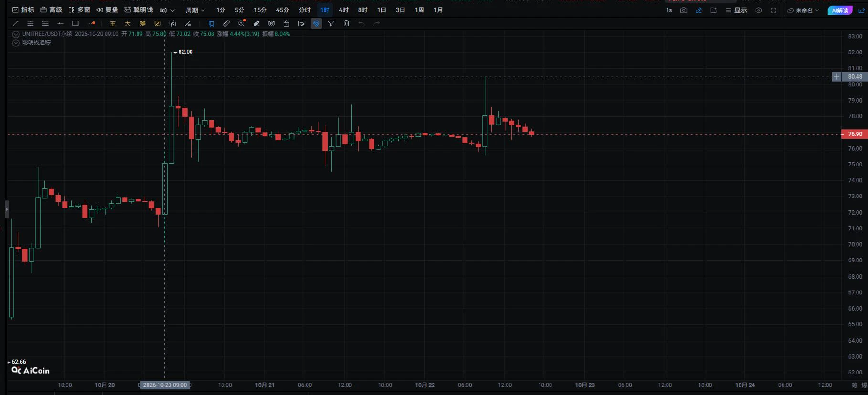Open chart settings hexagon icon
Screen dimensions: 868x395
click(759, 10)
